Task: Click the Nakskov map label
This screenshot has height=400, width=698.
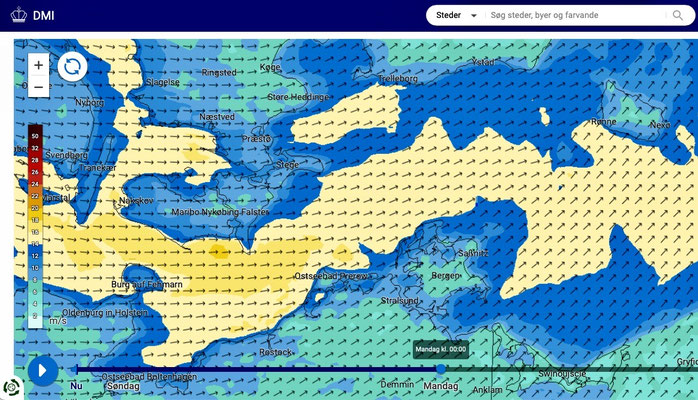Action: [136, 201]
